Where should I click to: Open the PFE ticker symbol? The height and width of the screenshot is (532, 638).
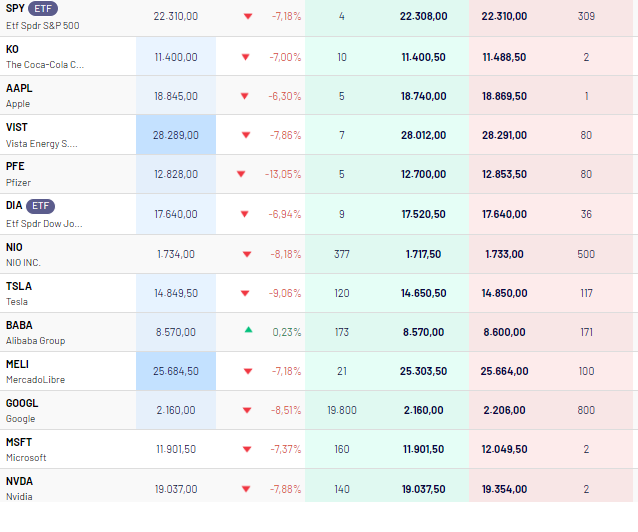[15, 166]
